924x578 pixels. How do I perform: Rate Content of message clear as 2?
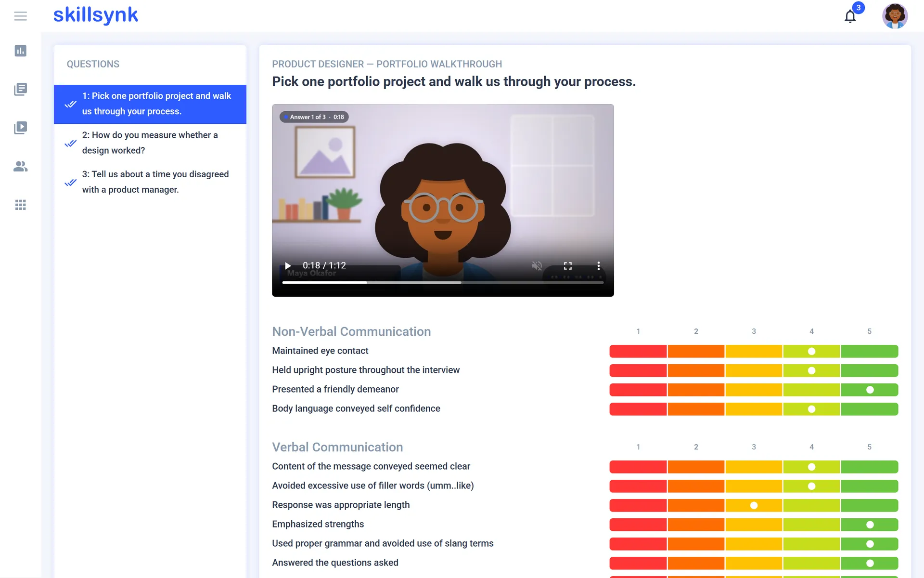(x=696, y=467)
